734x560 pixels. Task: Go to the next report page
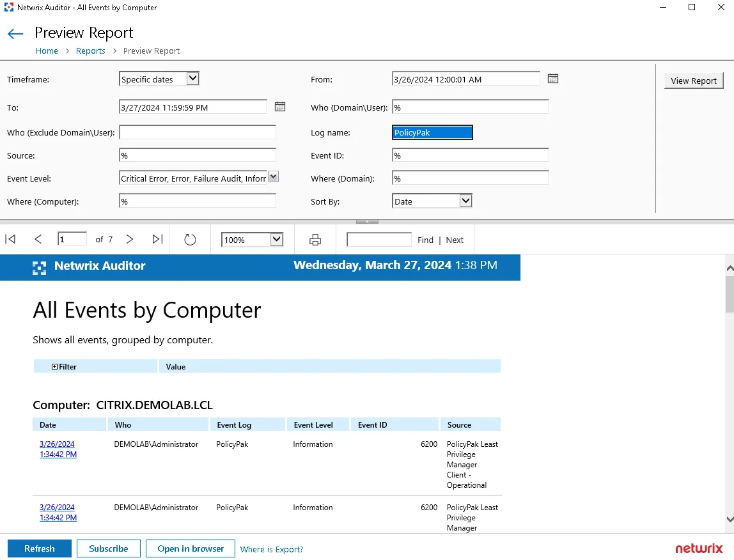click(x=130, y=239)
